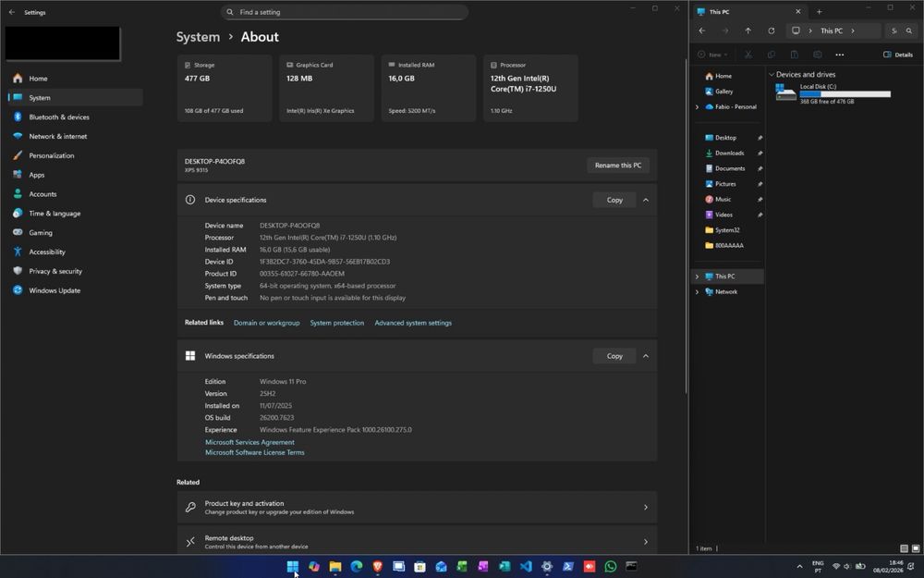The image size is (924, 578).
Task: Select System in the Settings sidebar
Action: [x=76, y=98]
